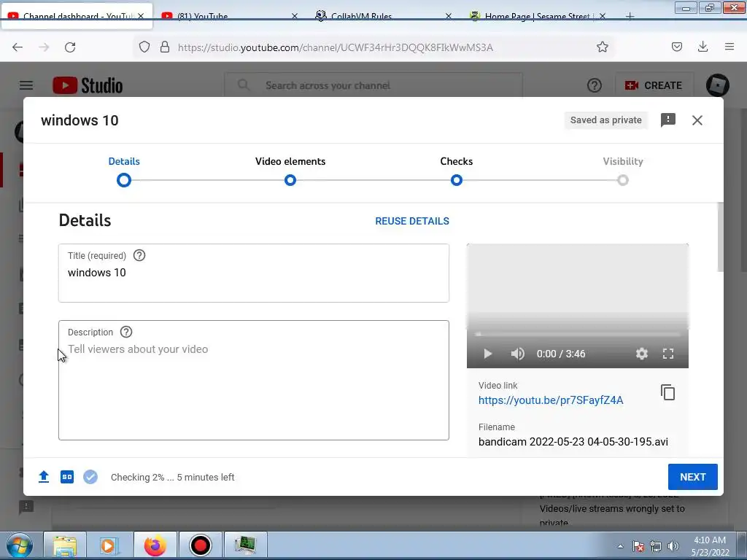Click the Description help question mark icon
The image size is (747, 560).
pos(125,332)
